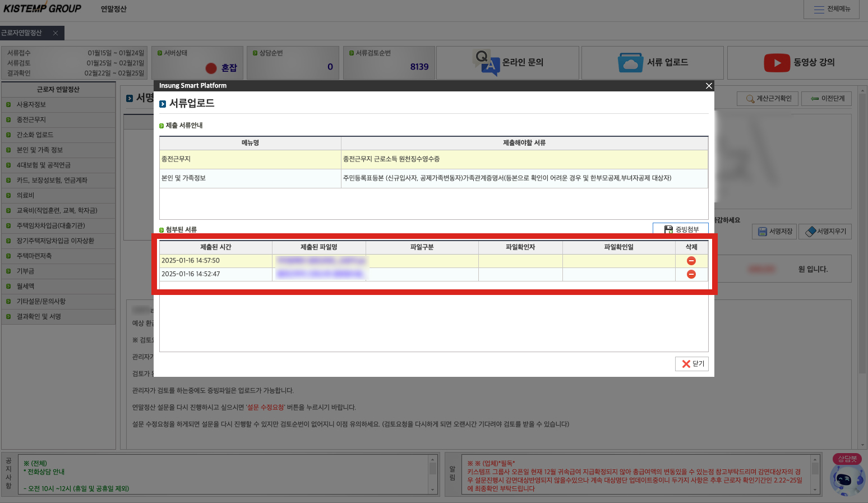The height and width of the screenshot is (503, 868).
Task: Select the 종전근무지 row in 제출 서류안내
Action: tap(433, 160)
